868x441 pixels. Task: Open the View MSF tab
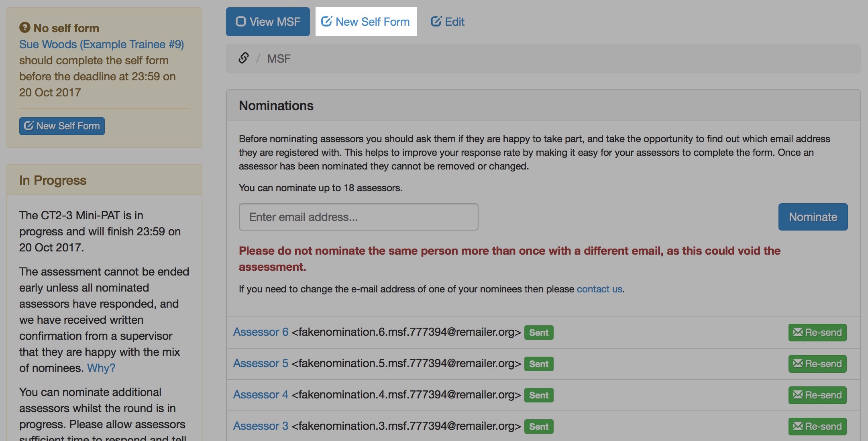[268, 22]
